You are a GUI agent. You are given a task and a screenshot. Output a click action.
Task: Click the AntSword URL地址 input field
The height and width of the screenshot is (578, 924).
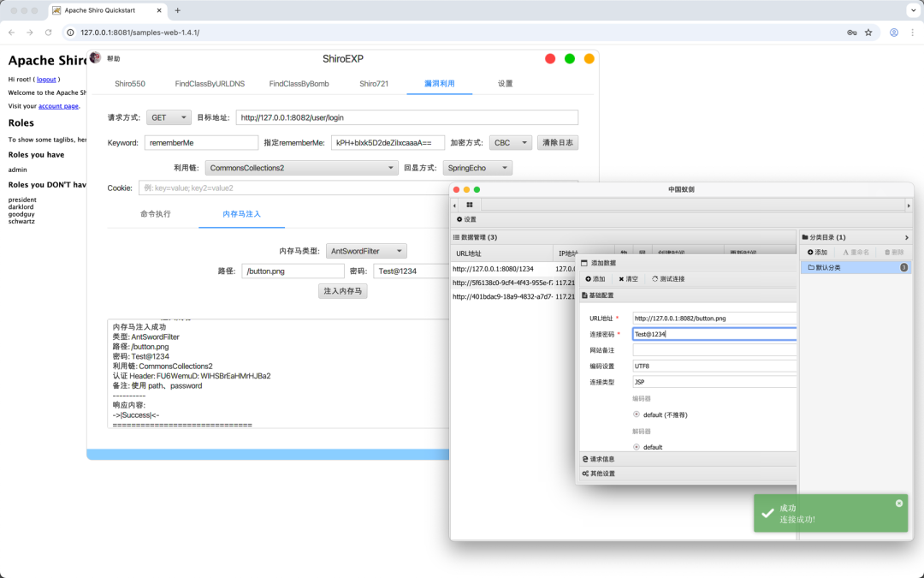tap(714, 319)
